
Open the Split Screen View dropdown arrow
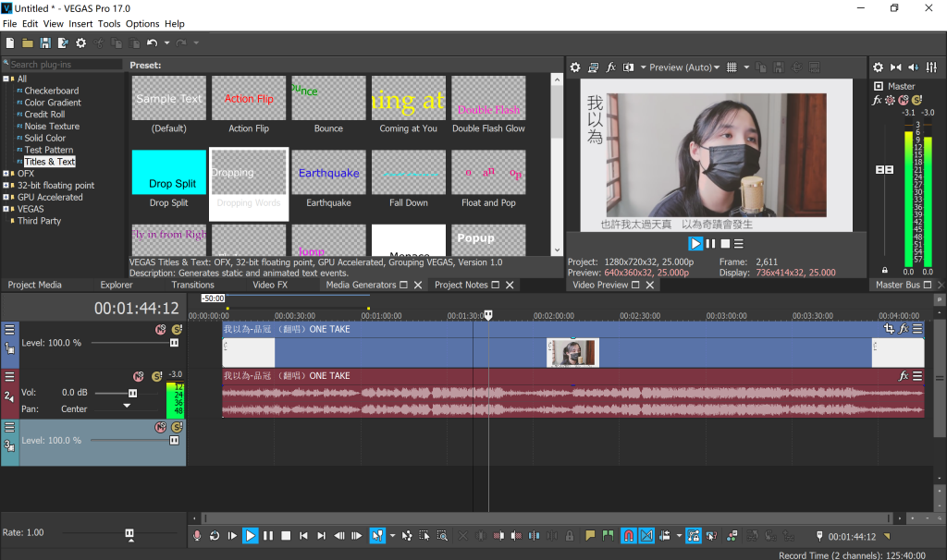click(x=643, y=67)
